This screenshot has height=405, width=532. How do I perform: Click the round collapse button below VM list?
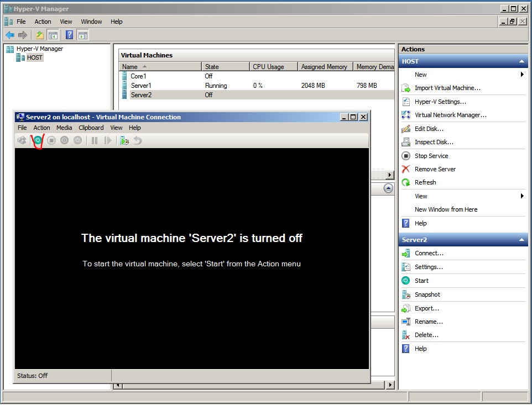pyautogui.click(x=388, y=188)
